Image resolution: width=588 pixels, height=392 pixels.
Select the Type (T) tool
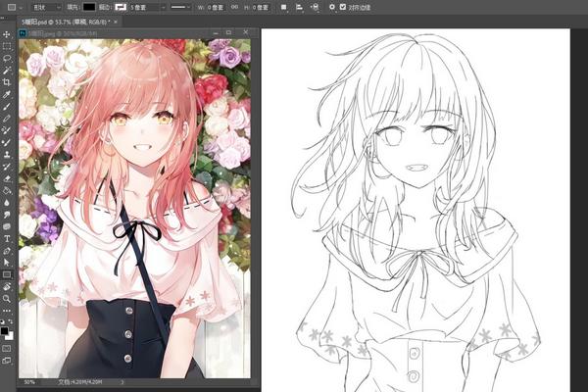pos(7,238)
